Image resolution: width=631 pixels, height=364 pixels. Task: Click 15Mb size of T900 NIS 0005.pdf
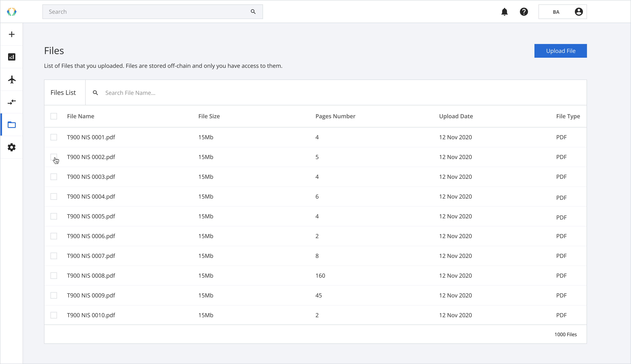click(x=206, y=216)
